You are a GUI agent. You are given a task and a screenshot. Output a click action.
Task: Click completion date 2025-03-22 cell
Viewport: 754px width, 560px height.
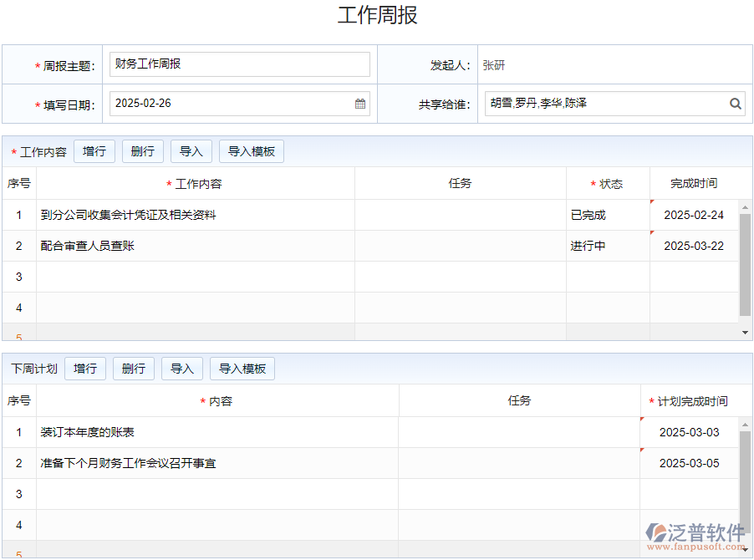[x=694, y=246]
